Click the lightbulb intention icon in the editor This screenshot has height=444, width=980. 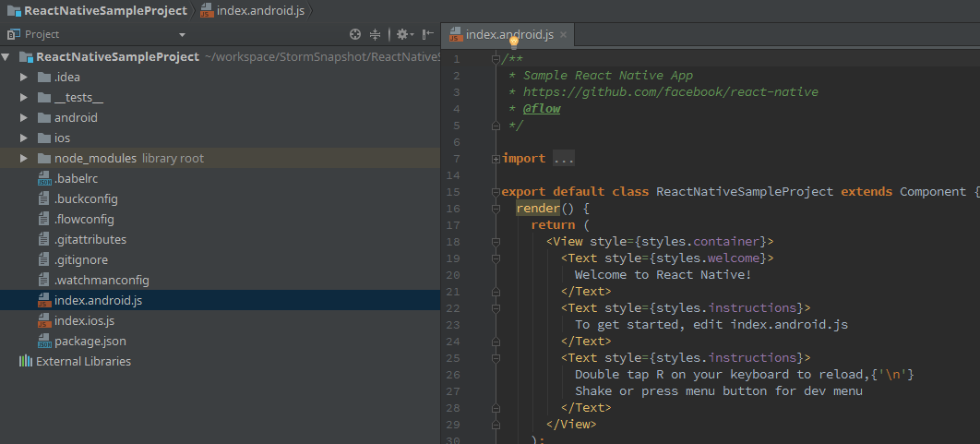(514, 42)
